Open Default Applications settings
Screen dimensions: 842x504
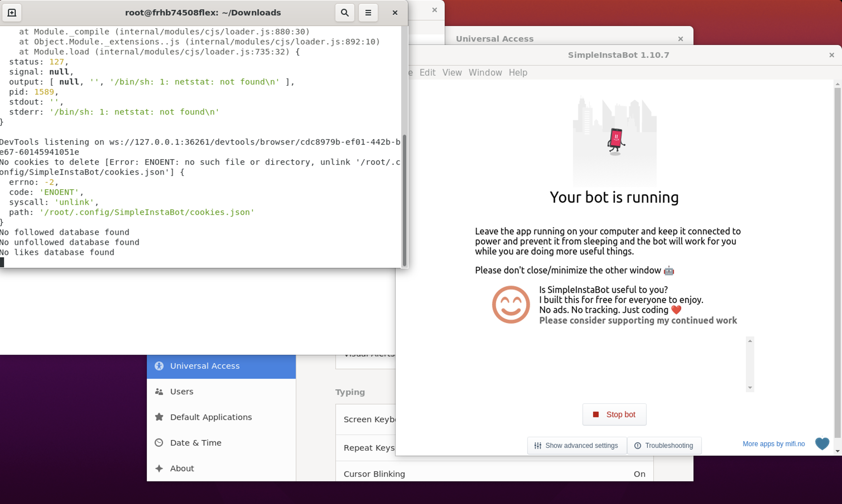[211, 417]
